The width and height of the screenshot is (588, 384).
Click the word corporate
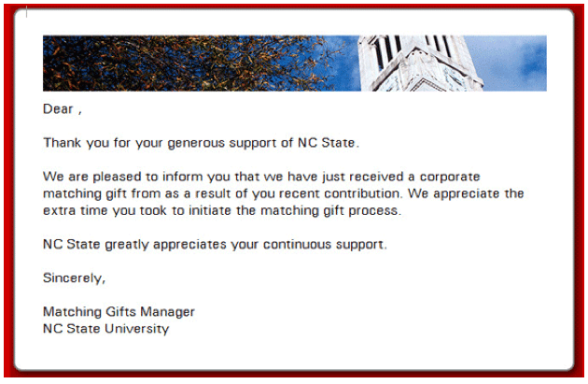pos(450,177)
